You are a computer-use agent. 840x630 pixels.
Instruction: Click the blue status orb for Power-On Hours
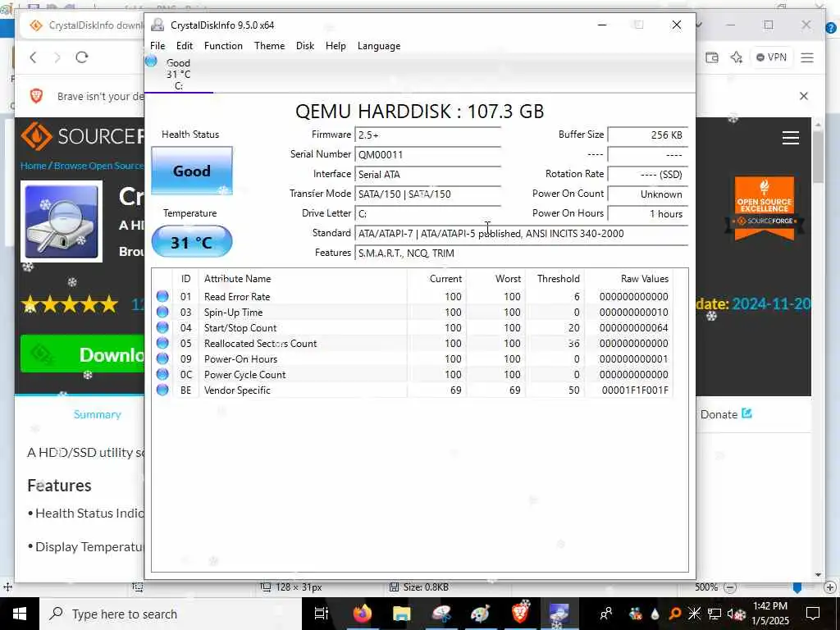[x=162, y=358]
